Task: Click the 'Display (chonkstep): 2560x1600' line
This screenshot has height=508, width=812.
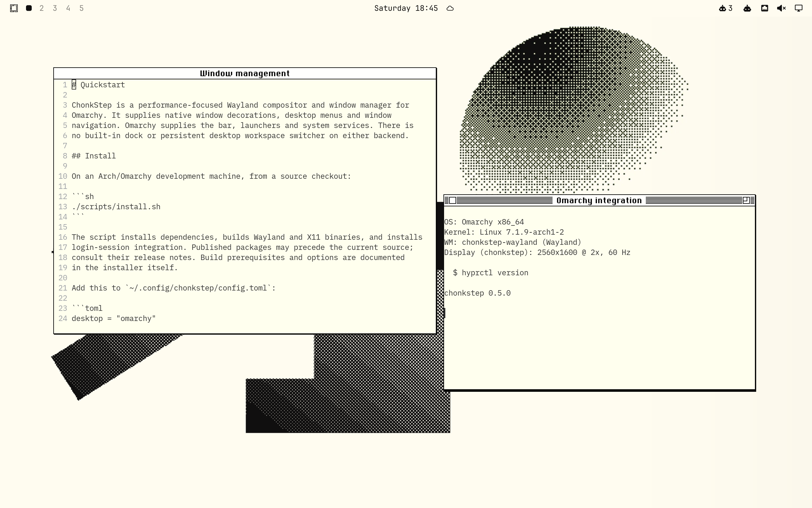Action: (537, 253)
